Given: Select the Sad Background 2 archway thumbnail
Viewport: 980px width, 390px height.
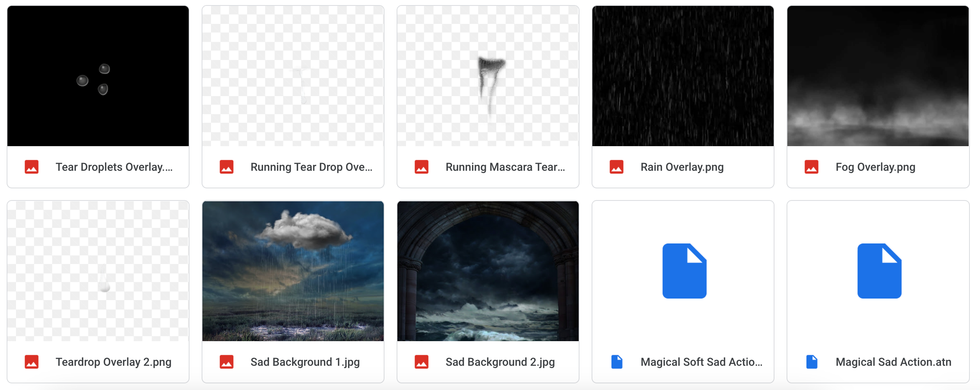Looking at the screenshot, I should point(488,271).
